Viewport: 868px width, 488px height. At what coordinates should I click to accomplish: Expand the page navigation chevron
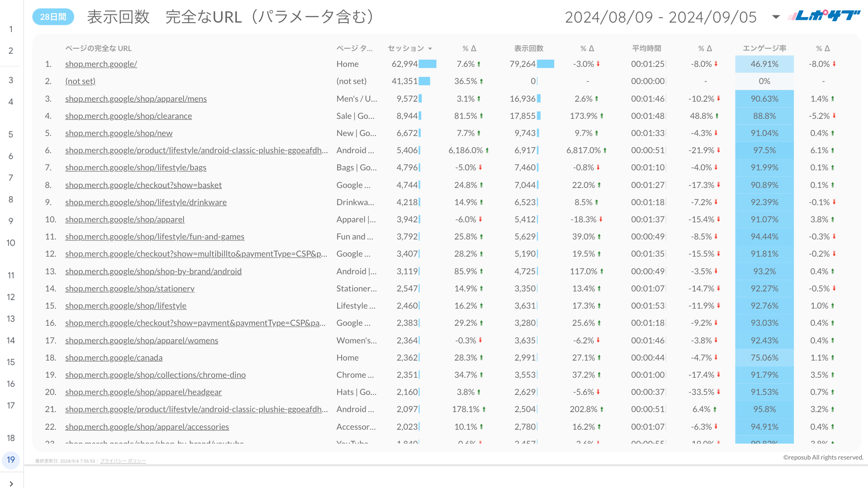pos(11,483)
